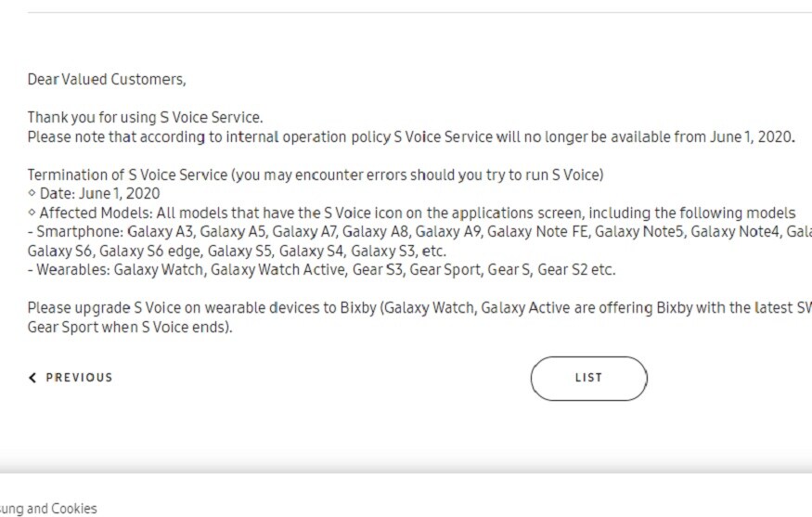
Task: Click the '- Wearables: Galaxy Watch' line
Action: coord(322,270)
